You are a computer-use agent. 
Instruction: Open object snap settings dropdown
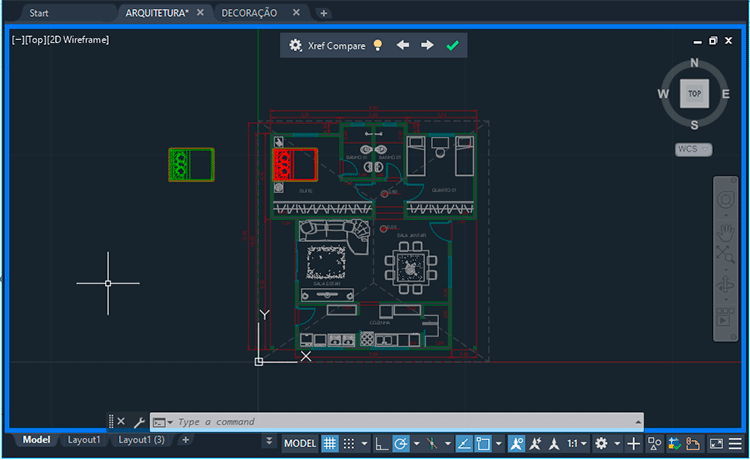click(x=498, y=444)
